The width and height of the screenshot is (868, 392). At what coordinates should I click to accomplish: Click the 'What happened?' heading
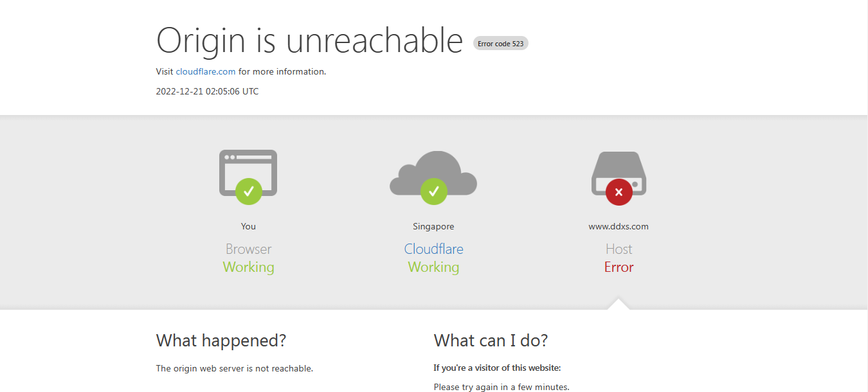[221, 341]
